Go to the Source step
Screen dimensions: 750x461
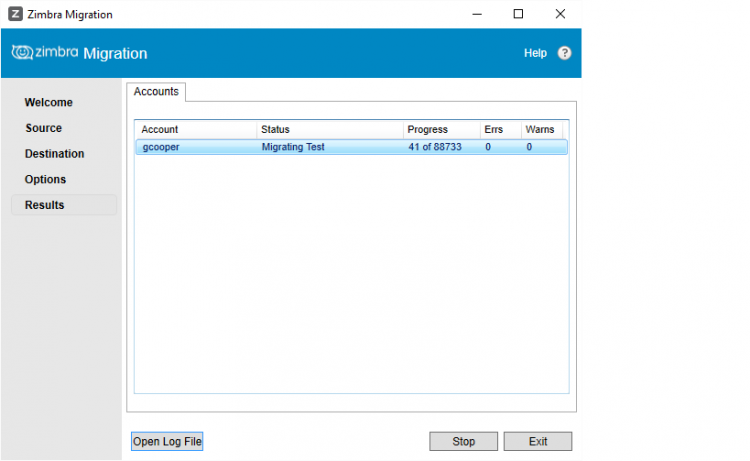tap(44, 128)
